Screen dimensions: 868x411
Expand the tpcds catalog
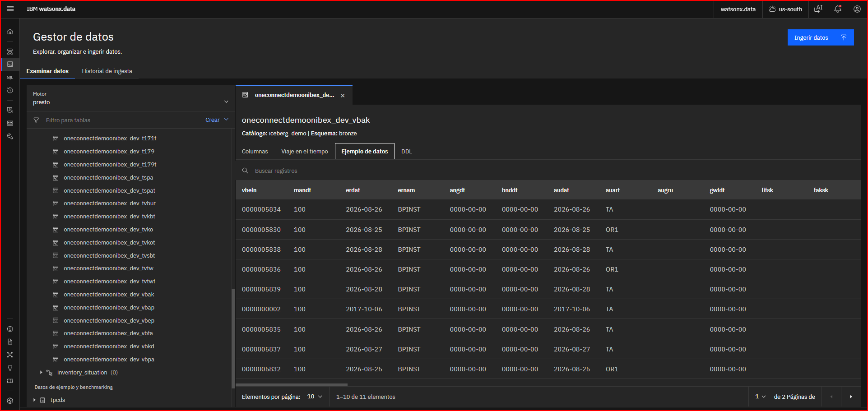point(34,400)
